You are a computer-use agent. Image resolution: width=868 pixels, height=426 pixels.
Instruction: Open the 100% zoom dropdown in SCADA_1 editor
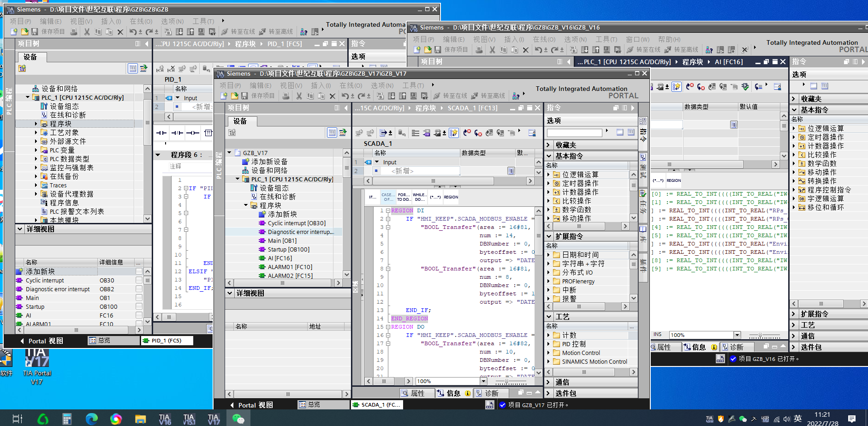tap(483, 381)
